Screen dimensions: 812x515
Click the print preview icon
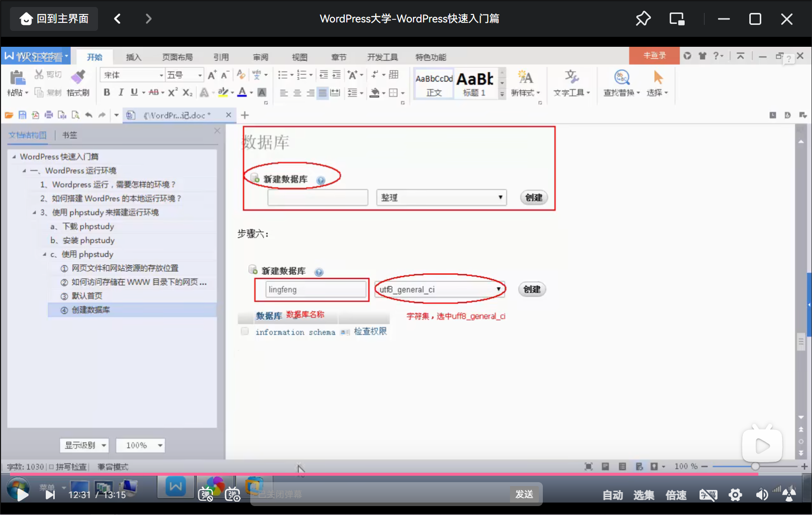click(75, 115)
